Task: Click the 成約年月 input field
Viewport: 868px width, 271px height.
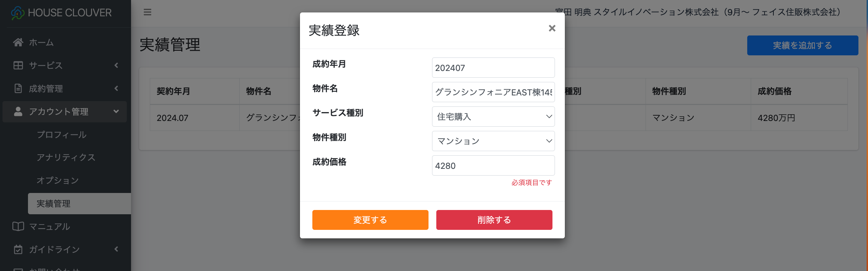Action: point(493,68)
